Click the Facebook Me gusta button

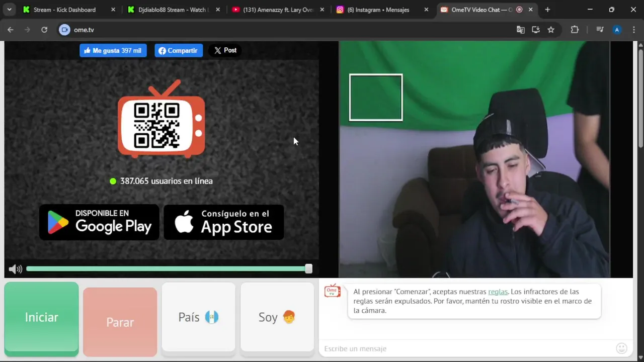coord(113,50)
